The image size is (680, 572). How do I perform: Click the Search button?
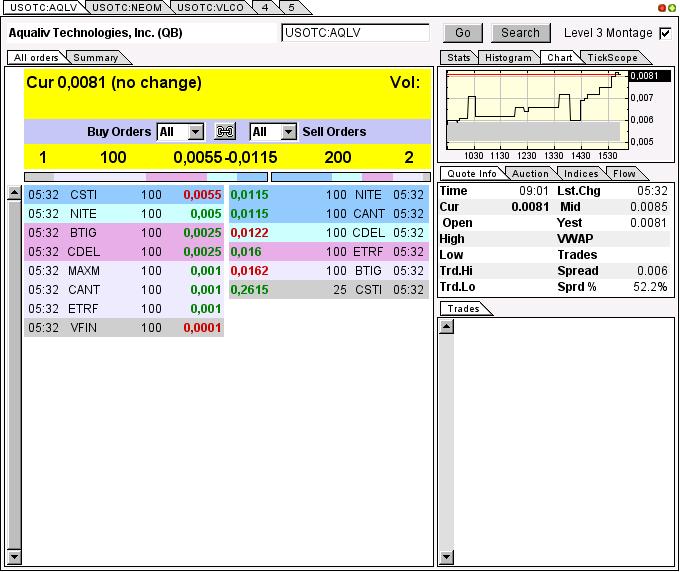pyautogui.click(x=520, y=33)
